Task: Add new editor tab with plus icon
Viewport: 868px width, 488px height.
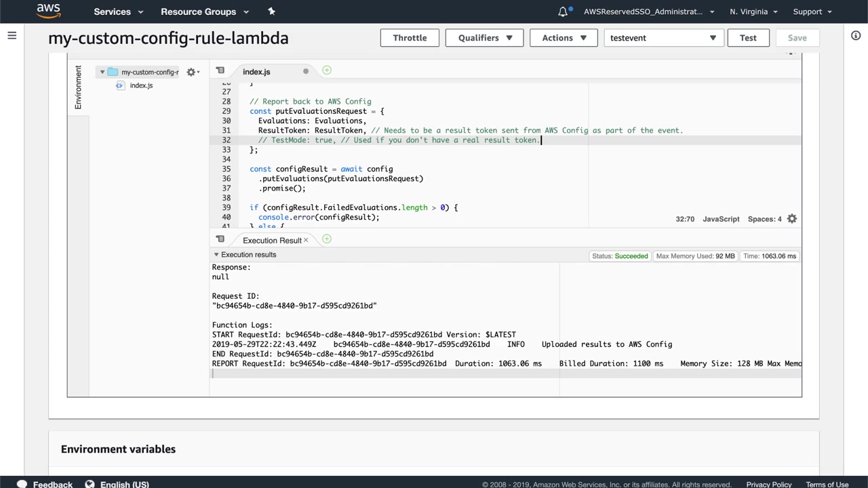Action: pyautogui.click(x=327, y=70)
